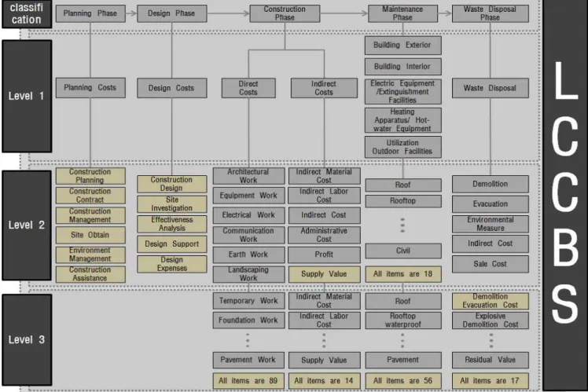Click the Level 1 row label
The width and height of the screenshot is (588, 392).
27,96
